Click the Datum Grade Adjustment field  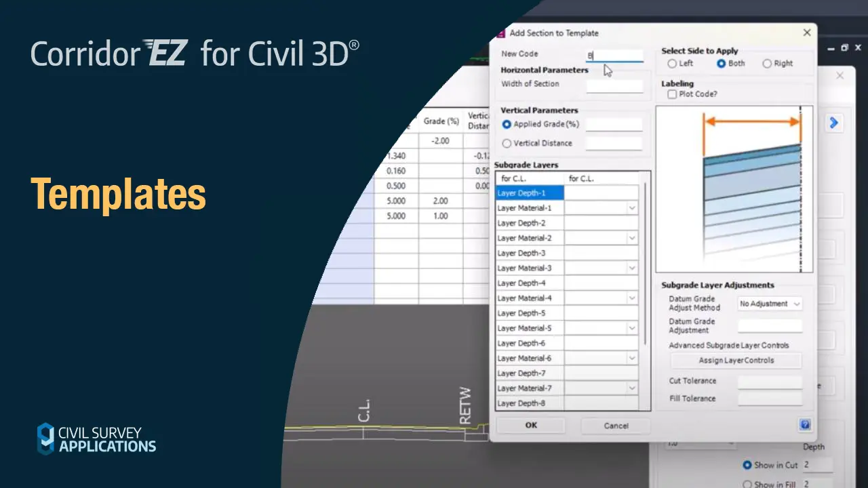tap(770, 326)
